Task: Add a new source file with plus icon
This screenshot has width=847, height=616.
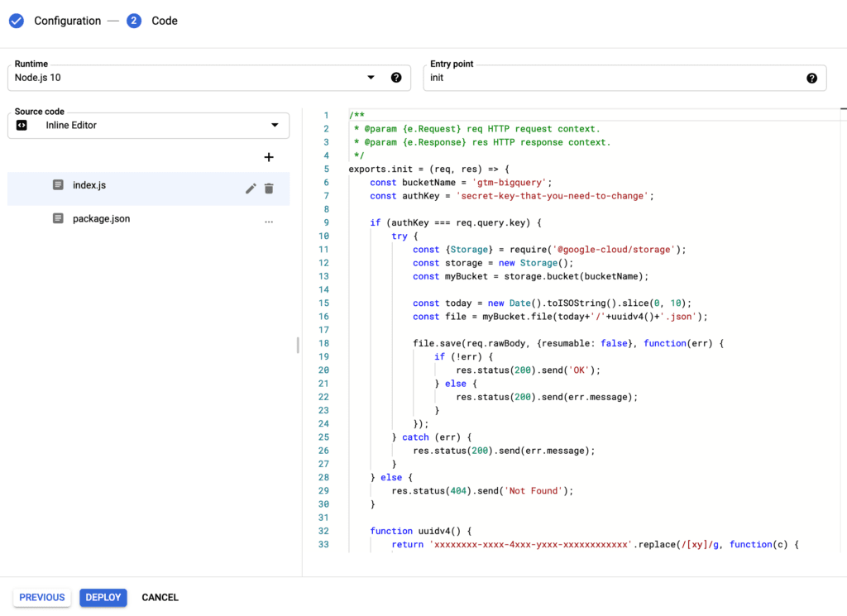Action: [x=269, y=157]
